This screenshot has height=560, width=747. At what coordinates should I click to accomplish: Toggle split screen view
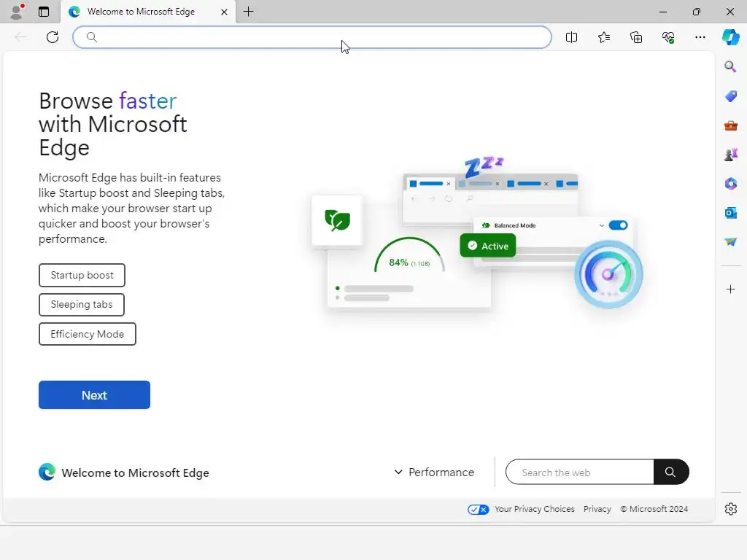point(571,37)
